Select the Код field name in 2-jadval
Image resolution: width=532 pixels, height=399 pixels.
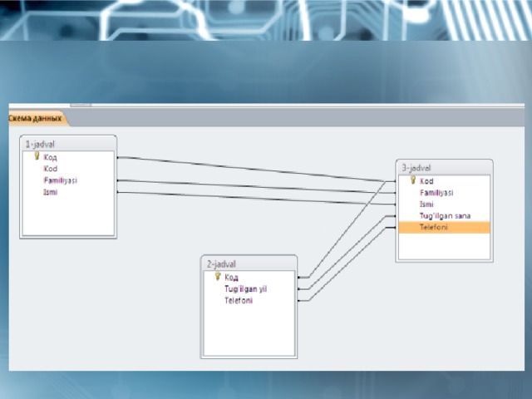tap(232, 277)
